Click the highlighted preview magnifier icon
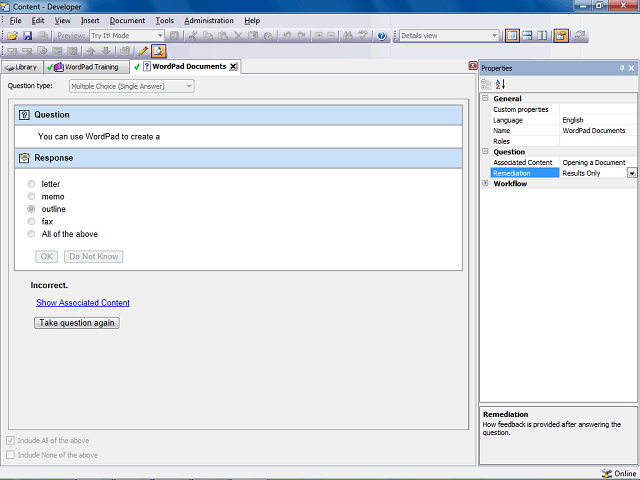The image size is (640, 480). [x=158, y=51]
